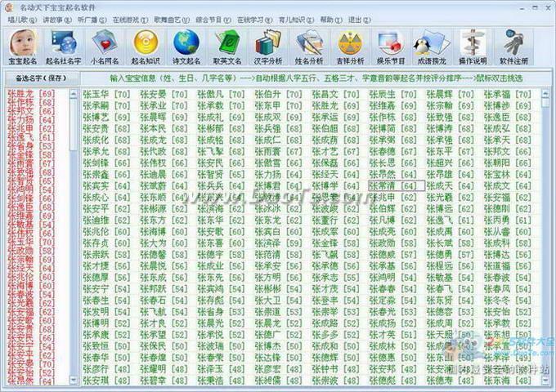The image size is (556, 392).
Task: Click the results grid scroll-up arrow
Action: click(x=545, y=94)
